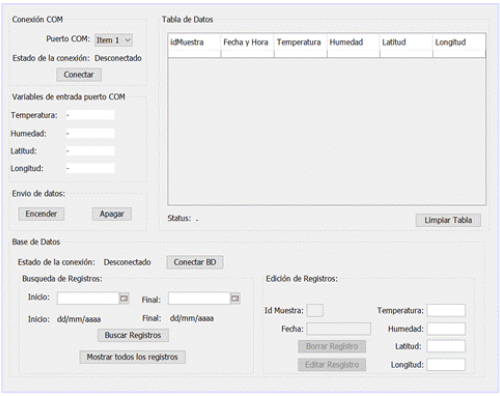The height and width of the screenshot is (396, 500).
Task: Click the Apagar button
Action: [x=112, y=214]
